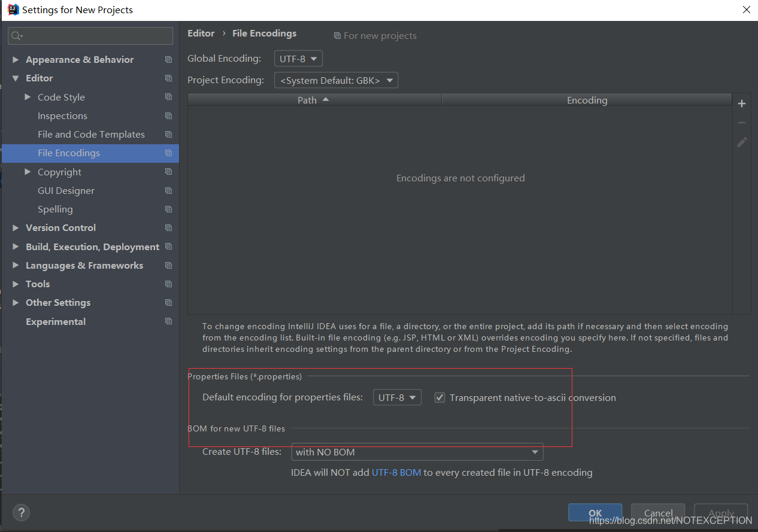Open the Project Encoding dropdown

[336, 80]
